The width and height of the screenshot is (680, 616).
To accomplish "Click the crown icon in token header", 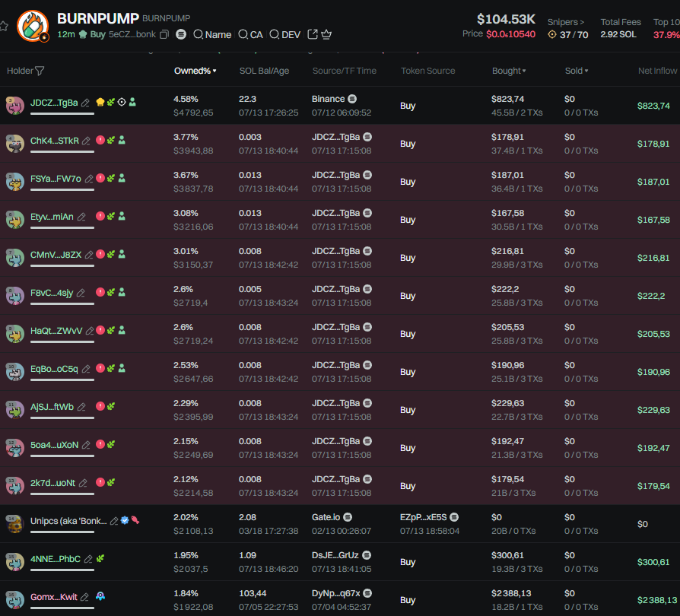I will pyautogui.click(x=326, y=34).
